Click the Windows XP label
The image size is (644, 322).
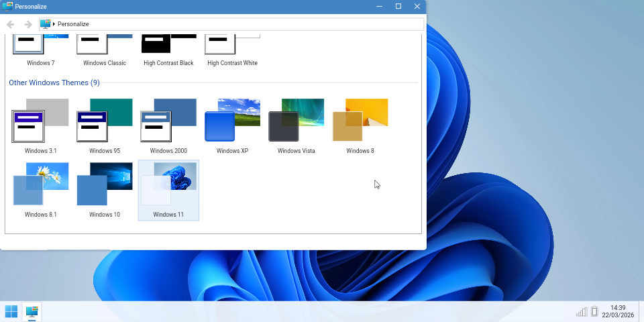click(x=233, y=151)
